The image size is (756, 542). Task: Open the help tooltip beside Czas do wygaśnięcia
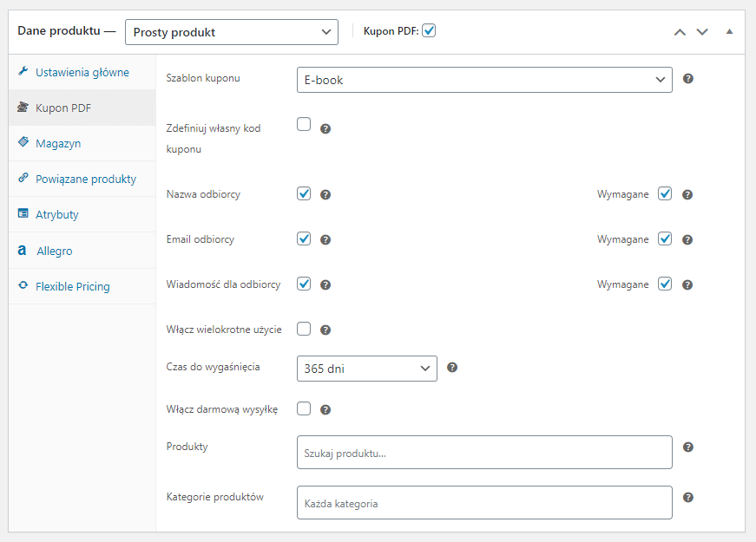coord(452,368)
